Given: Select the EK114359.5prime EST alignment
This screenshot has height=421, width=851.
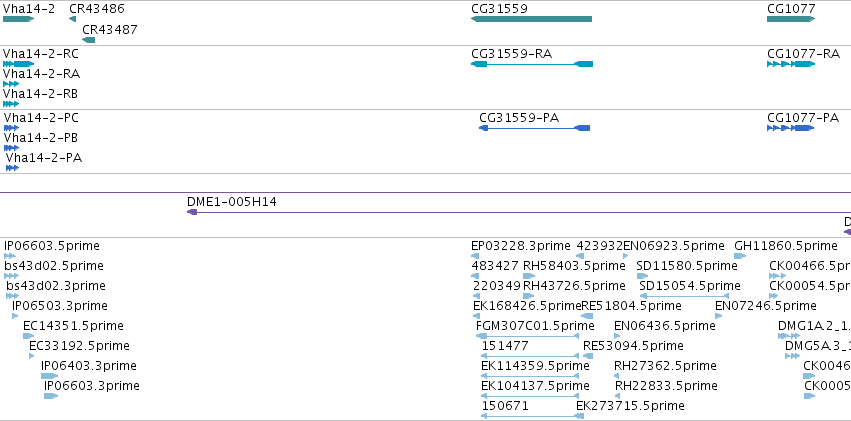Looking at the screenshot, I should (530, 375).
